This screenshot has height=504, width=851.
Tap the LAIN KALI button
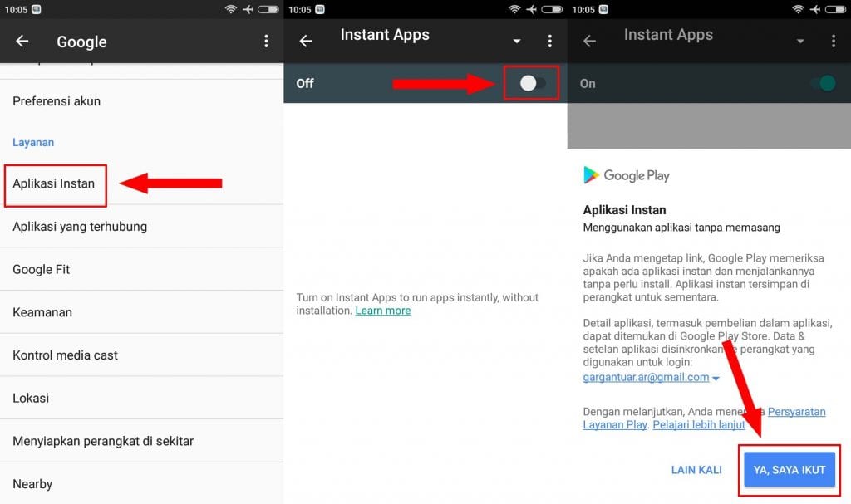click(696, 470)
